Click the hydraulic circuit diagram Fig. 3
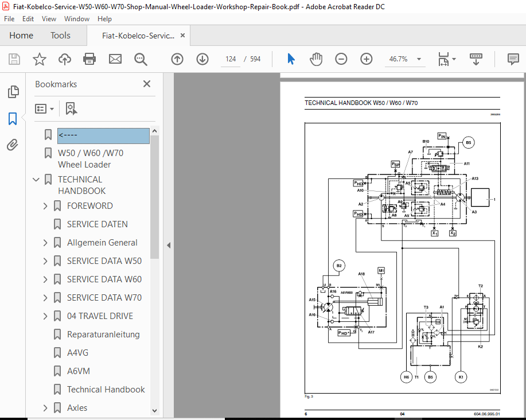 pyautogui.click(x=403, y=258)
